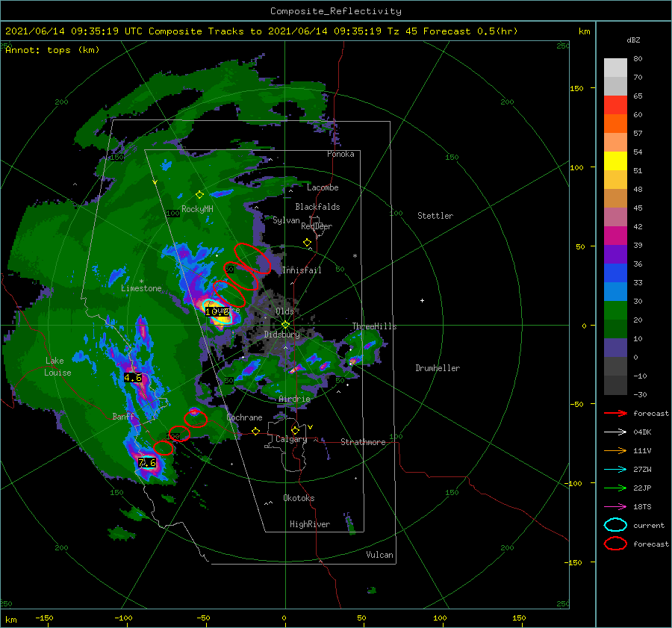This screenshot has height=628, width=672.
Task: Click the red swatch in the dBZ scale
Action: click(615, 105)
